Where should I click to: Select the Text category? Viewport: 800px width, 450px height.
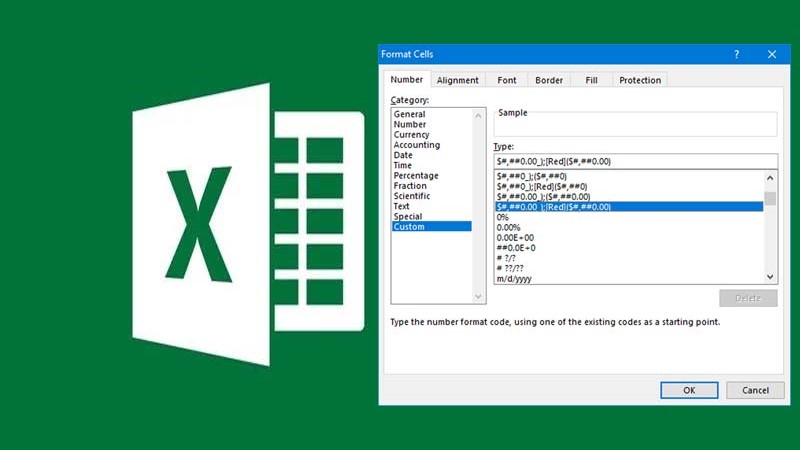pos(432,206)
